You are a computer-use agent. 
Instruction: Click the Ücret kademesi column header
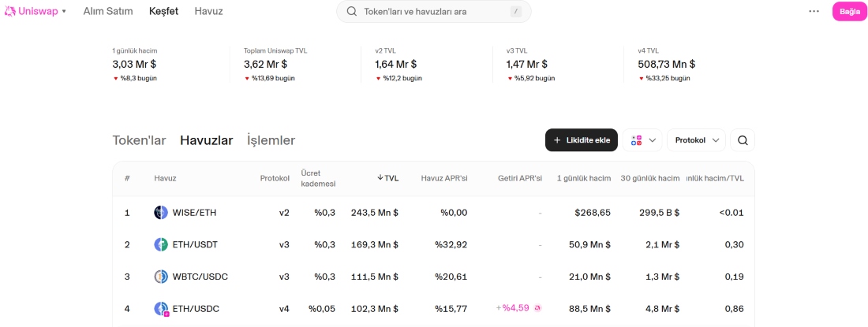(x=318, y=178)
